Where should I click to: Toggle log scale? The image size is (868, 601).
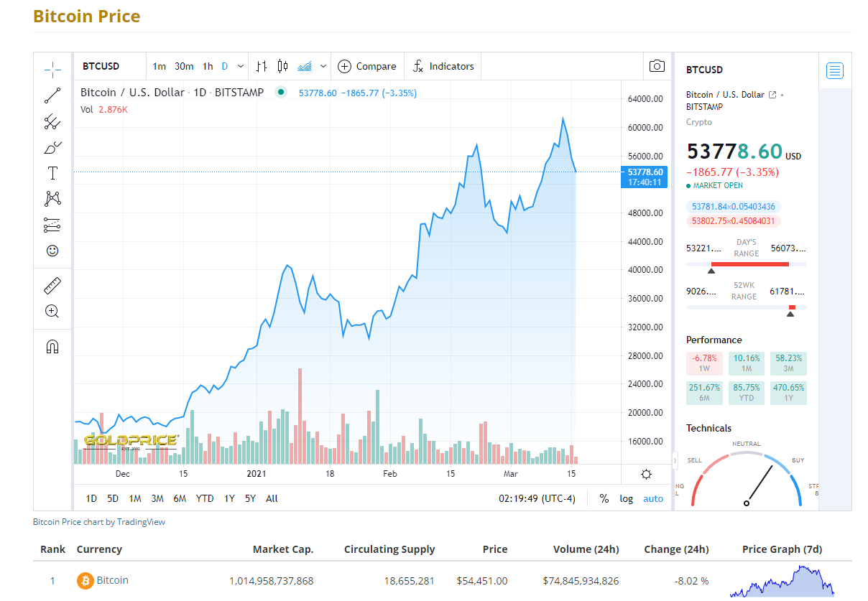tap(627, 498)
